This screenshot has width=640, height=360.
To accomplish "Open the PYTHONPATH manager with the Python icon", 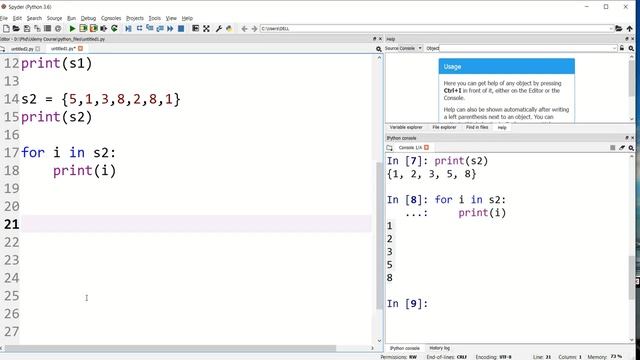I will click(x=229, y=29).
